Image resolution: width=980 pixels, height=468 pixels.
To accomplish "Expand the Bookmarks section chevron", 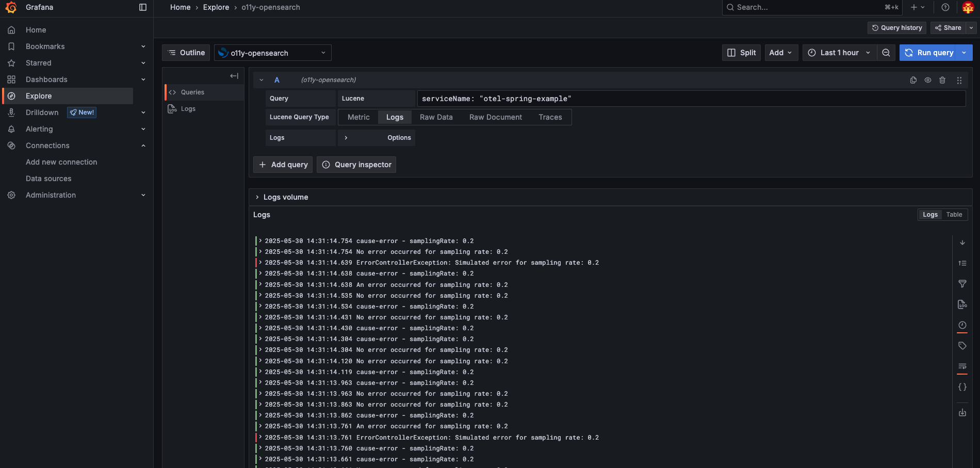I will (143, 46).
